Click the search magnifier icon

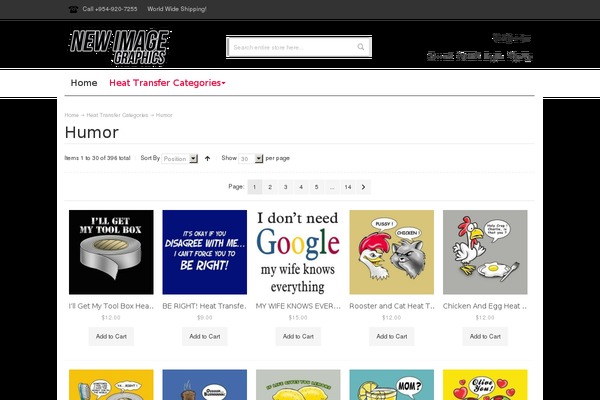click(x=360, y=47)
